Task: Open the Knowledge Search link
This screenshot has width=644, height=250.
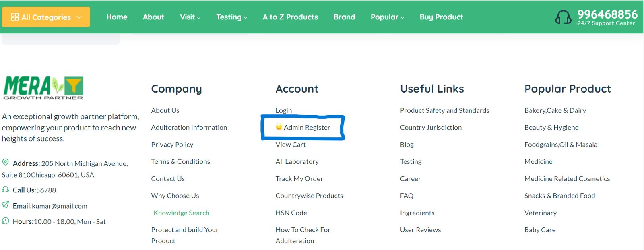Action: 181,213
